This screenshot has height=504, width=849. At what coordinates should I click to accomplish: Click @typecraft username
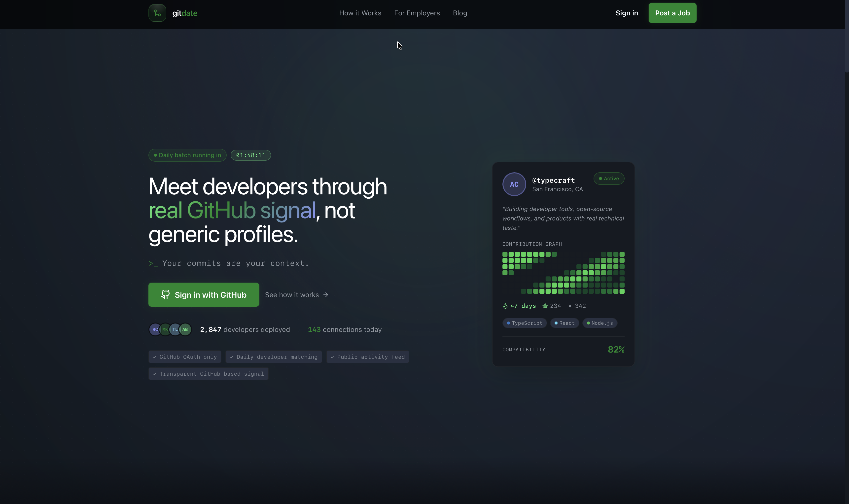553,180
